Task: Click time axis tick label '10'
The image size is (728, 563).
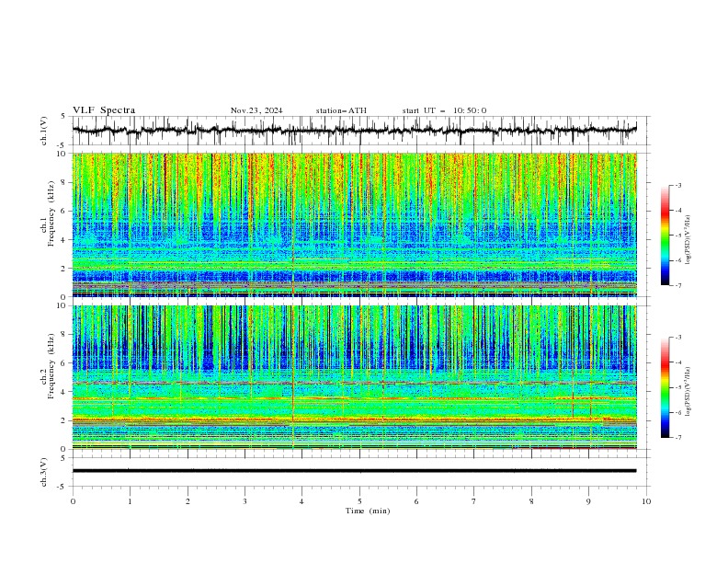Action: click(646, 501)
